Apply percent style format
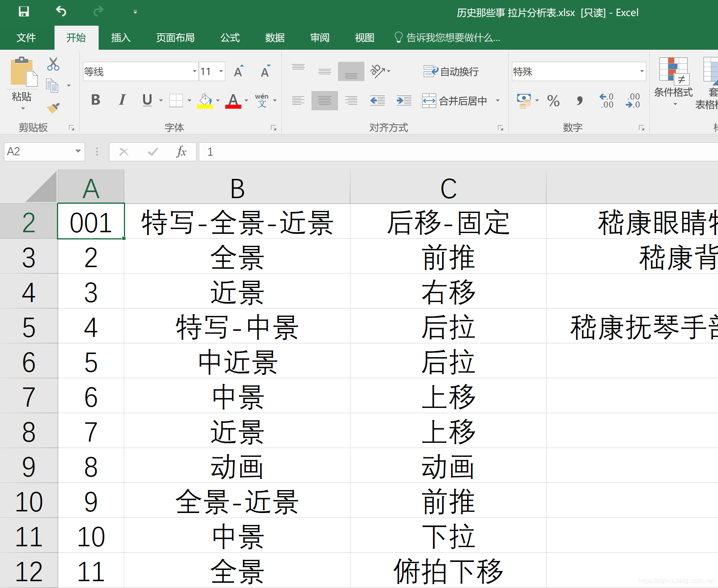The width and height of the screenshot is (718, 588). pyautogui.click(x=553, y=101)
